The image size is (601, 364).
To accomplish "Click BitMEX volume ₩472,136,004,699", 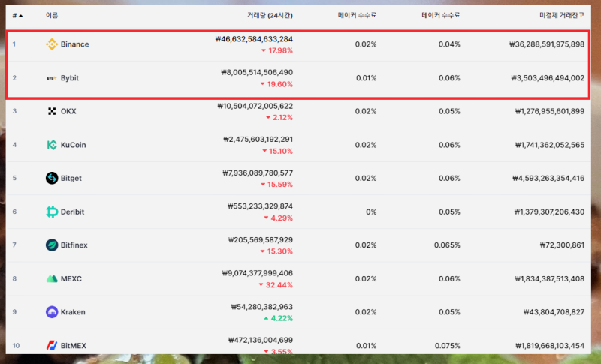I will (260, 340).
